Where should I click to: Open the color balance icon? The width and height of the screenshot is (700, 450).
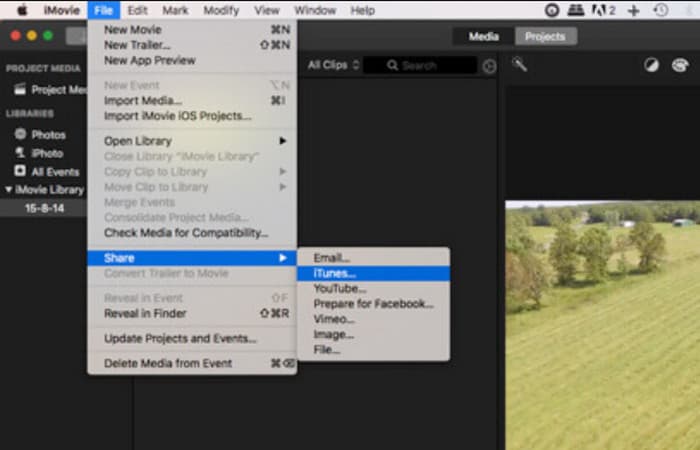[651, 66]
